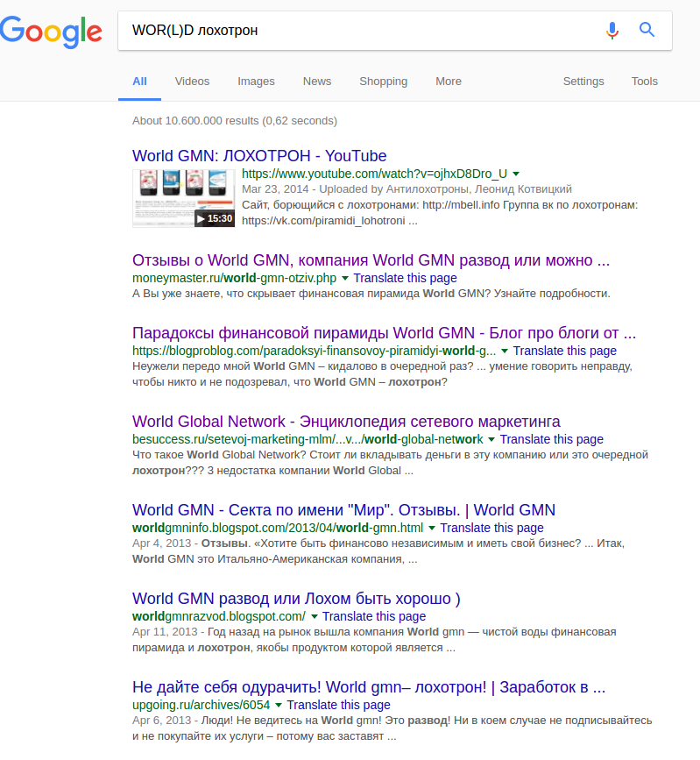Click the worldgmnrazvod.blogspot.com/ URL text
The height and width of the screenshot is (760, 700).
point(219,616)
